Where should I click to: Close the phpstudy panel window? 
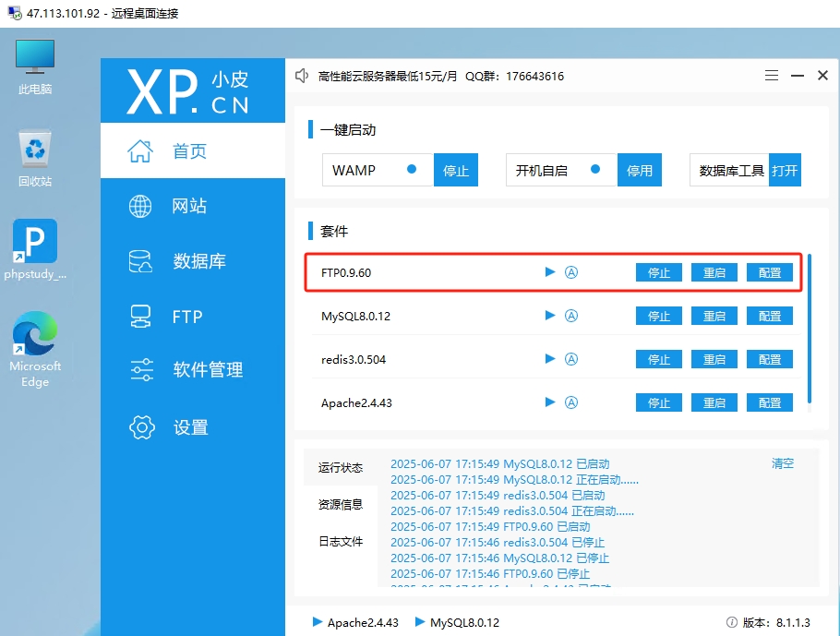tap(822, 76)
